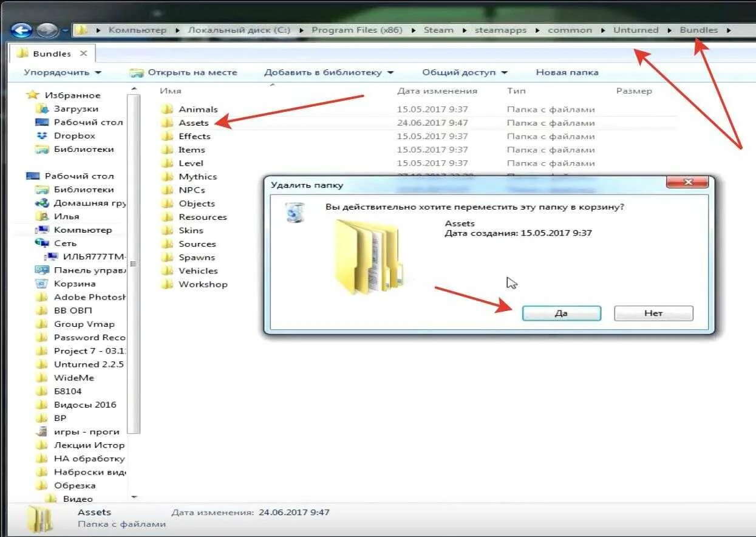756x537 pixels.
Task: Go to Program Files (x86) in address bar
Action: coord(357,30)
